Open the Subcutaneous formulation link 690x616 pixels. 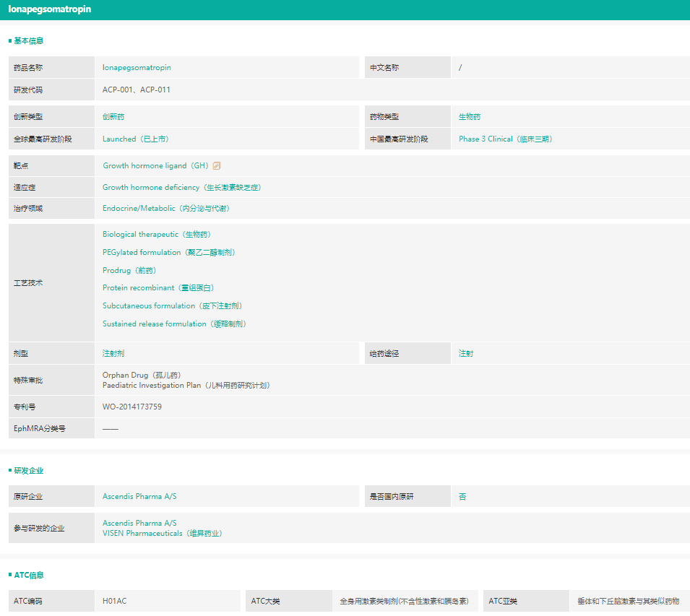tap(172, 305)
